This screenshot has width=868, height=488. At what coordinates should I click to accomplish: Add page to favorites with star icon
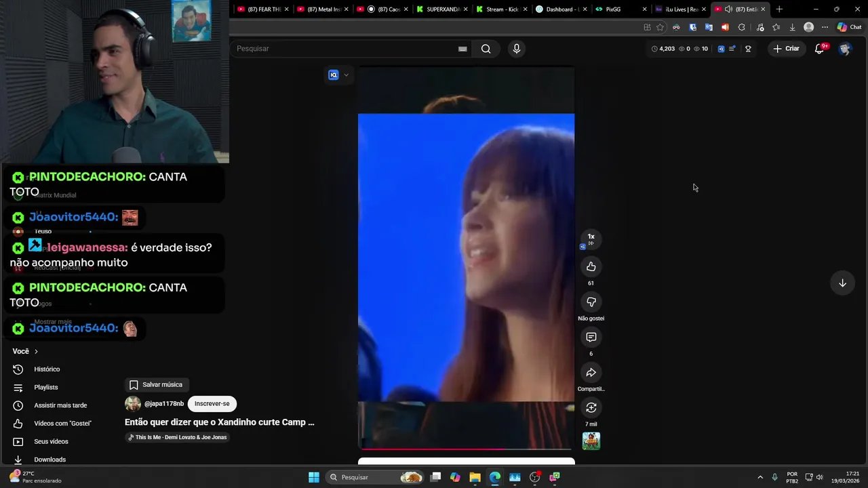pos(660,27)
